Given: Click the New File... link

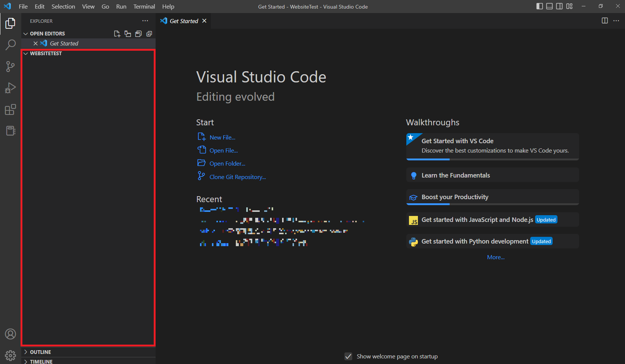Looking at the screenshot, I should (x=222, y=137).
